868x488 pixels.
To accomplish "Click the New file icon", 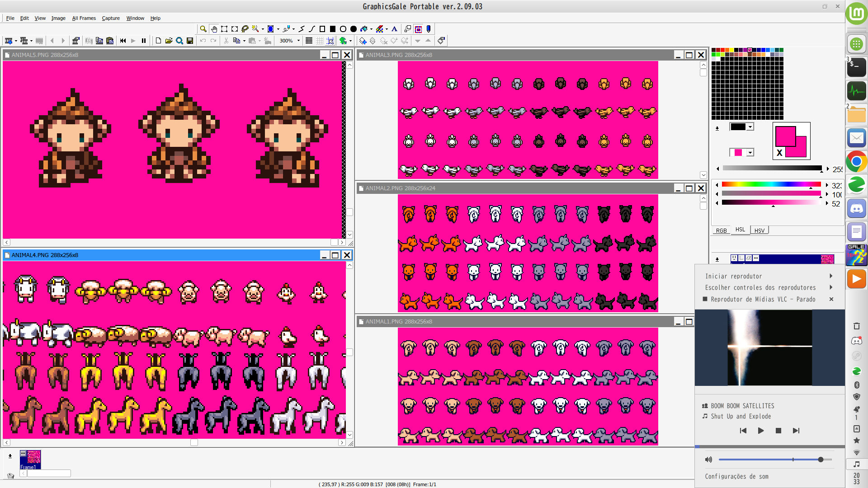I will [x=158, y=41].
